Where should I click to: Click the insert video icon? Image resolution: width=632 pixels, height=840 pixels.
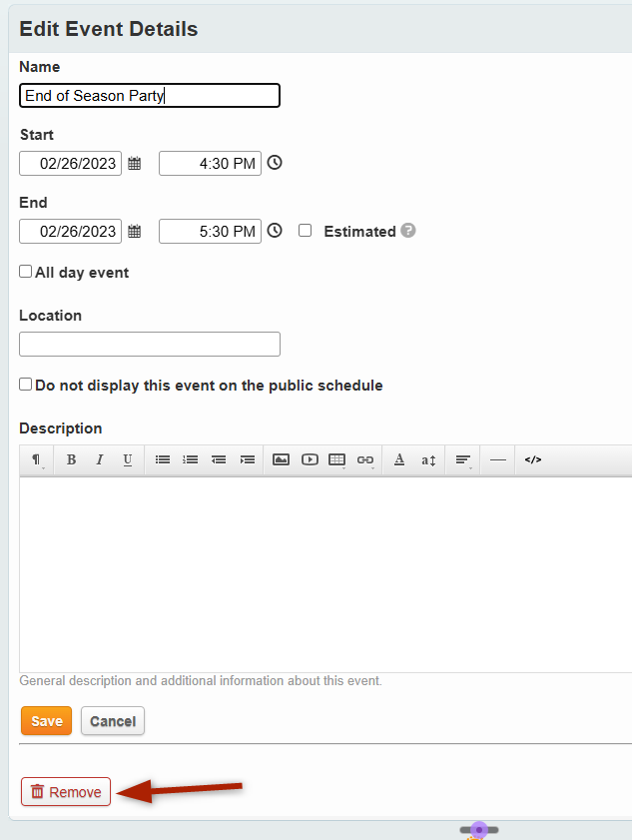coord(310,460)
